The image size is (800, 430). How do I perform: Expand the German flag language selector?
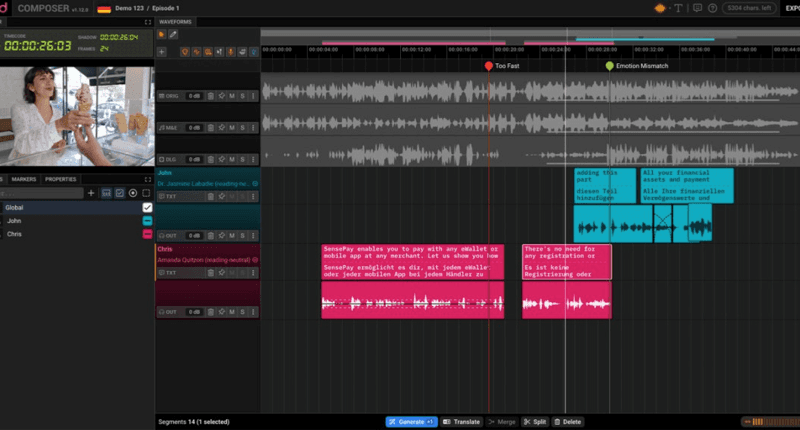[103, 8]
